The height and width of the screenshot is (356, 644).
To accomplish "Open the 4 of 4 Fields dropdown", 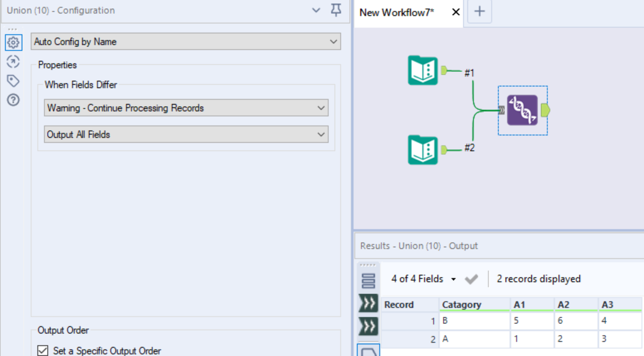I will pos(453,279).
